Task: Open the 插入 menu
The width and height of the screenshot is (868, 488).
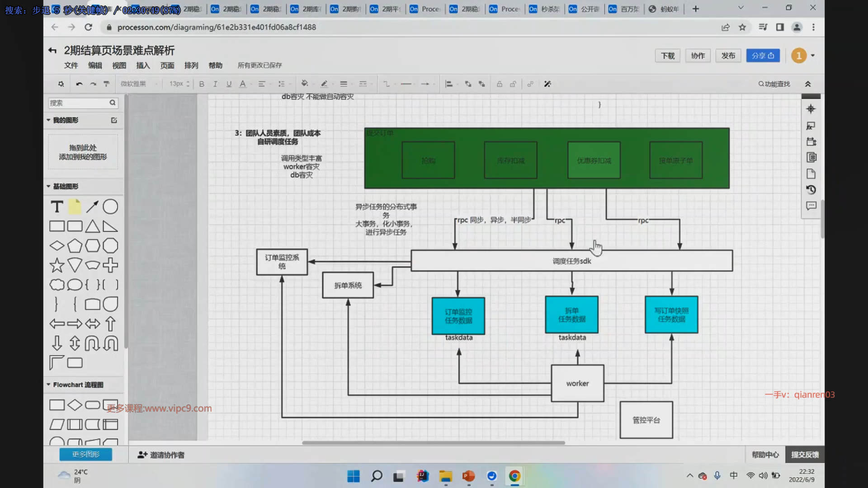Action: click(x=143, y=66)
